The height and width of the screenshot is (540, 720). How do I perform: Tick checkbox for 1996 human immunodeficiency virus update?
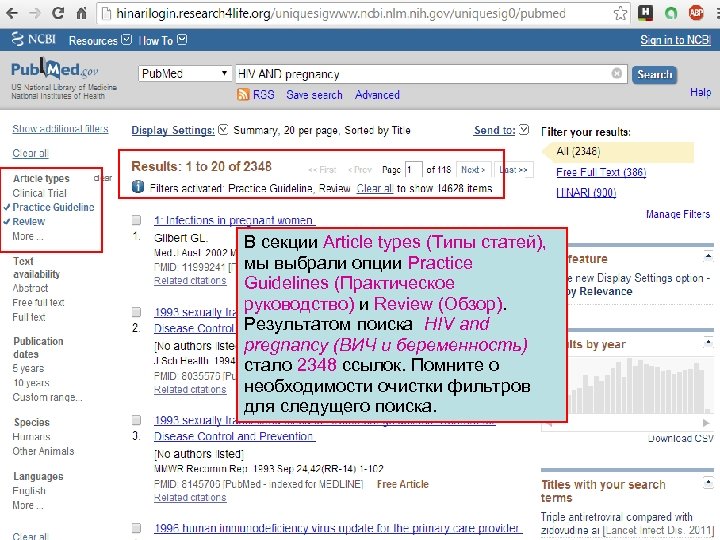136,528
